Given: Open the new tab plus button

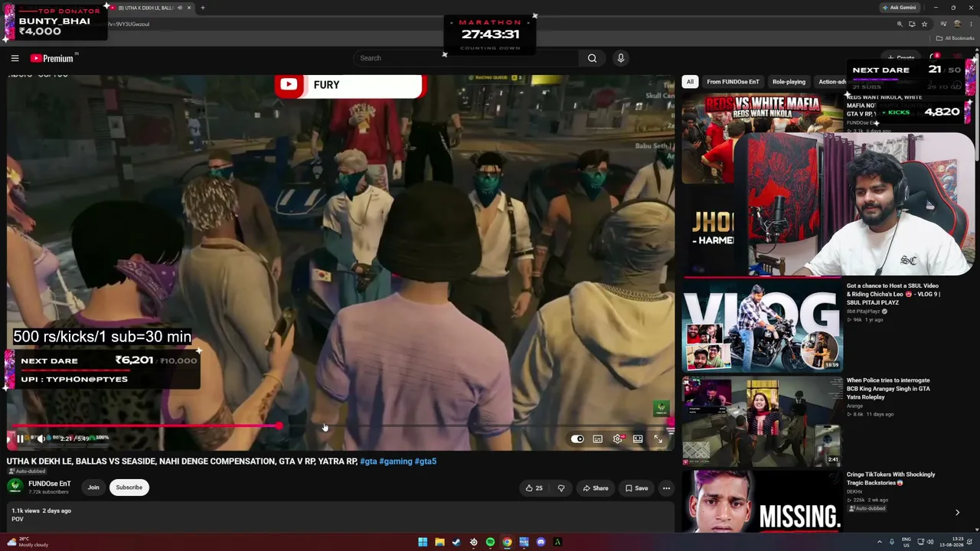Looking at the screenshot, I should [202, 8].
